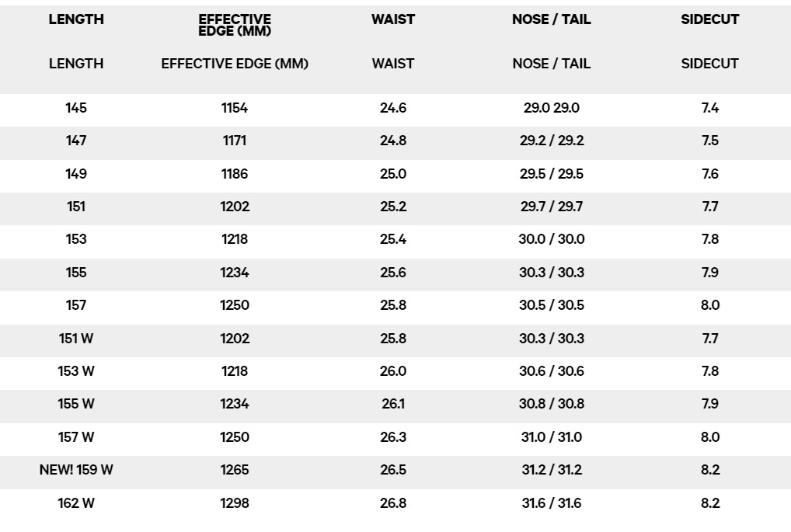Click the bold NOSE / TAIL header
Image resolution: width=791 pixels, height=532 pixels.
coord(552,19)
